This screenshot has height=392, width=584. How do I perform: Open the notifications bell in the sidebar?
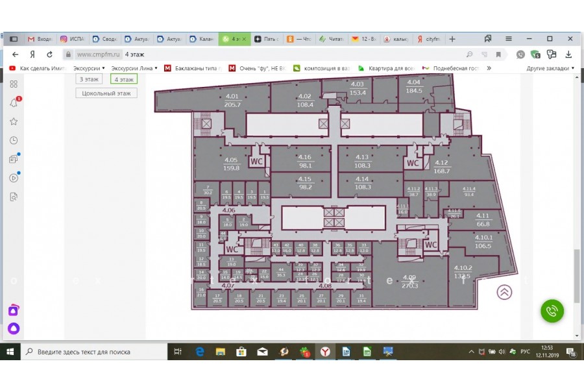click(14, 103)
